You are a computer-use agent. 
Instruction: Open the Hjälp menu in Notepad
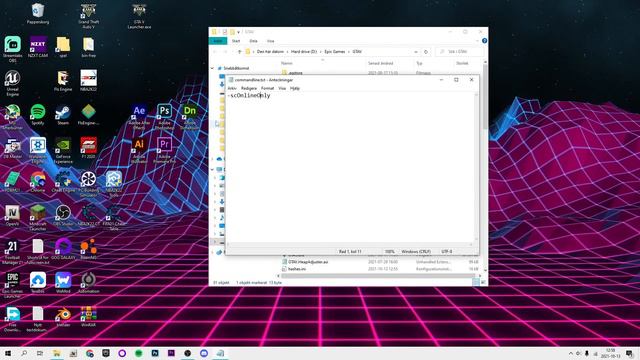[x=295, y=88]
